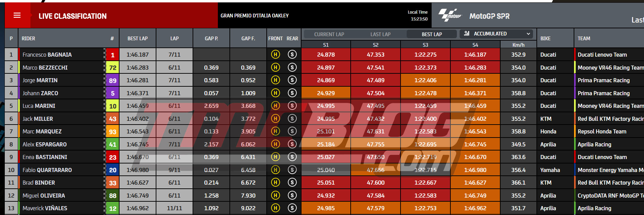Click the front H tyre icon for Martin
This screenshot has height=215, width=644.
coord(275,80)
